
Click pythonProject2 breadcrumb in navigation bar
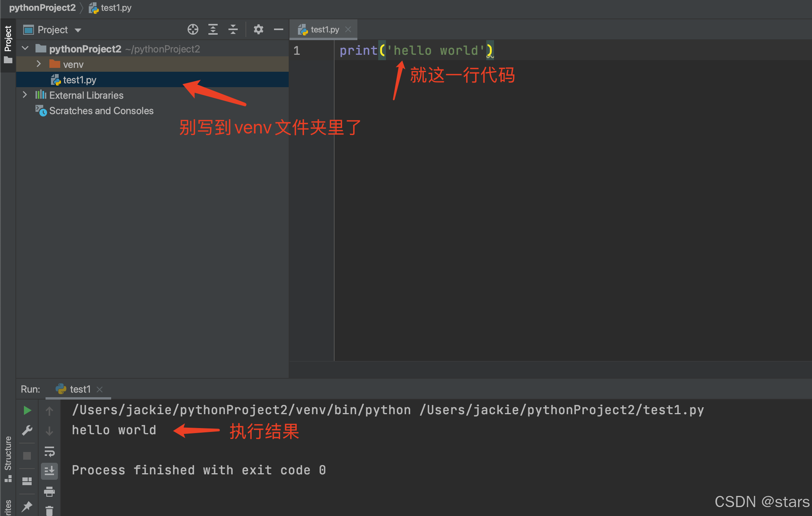tap(42, 8)
